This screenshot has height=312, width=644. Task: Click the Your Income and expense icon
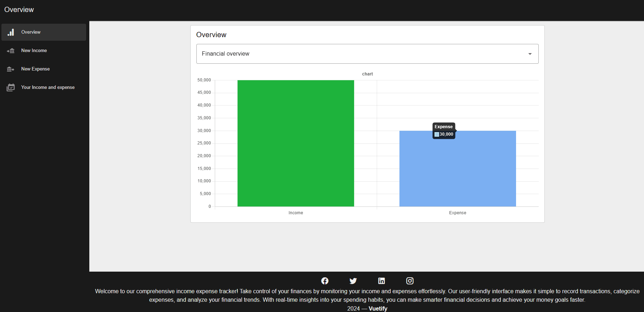tap(11, 87)
